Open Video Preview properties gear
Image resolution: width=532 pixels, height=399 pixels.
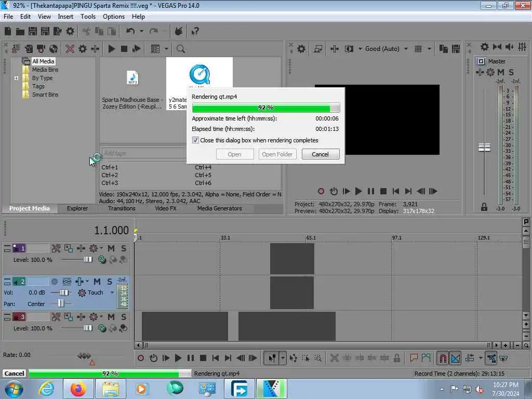(301, 49)
